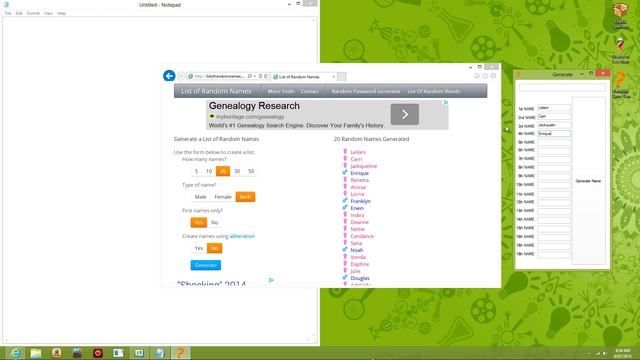Set First names only to Yes
The image size is (640, 360).
(199, 222)
